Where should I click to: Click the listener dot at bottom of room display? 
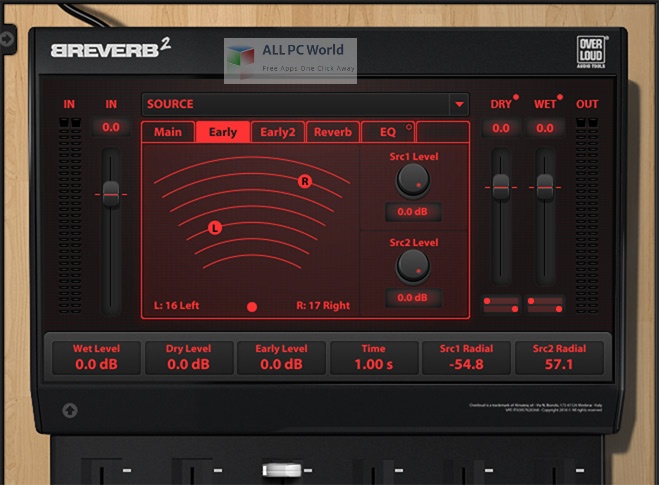(252, 307)
